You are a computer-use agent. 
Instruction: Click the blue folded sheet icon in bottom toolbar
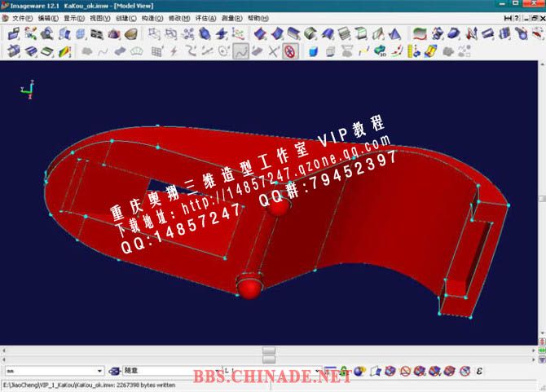(x=376, y=371)
